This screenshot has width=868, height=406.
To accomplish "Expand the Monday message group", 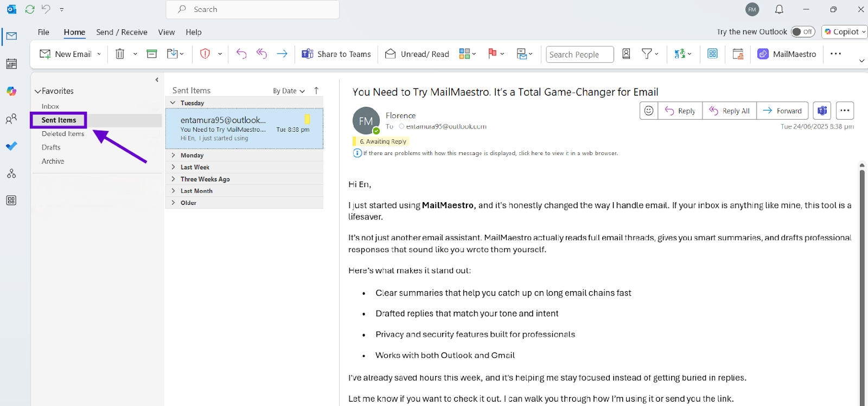I will click(173, 155).
